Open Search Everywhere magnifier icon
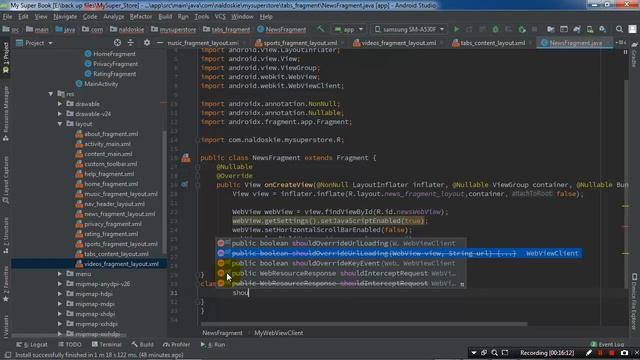Image resolution: width=640 pixels, height=360 pixels. tap(619, 29)
